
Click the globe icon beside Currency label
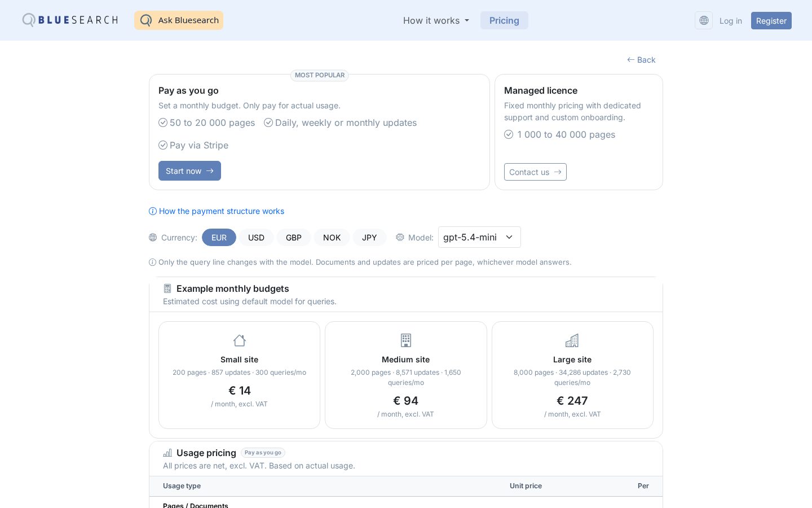pyautogui.click(x=153, y=238)
